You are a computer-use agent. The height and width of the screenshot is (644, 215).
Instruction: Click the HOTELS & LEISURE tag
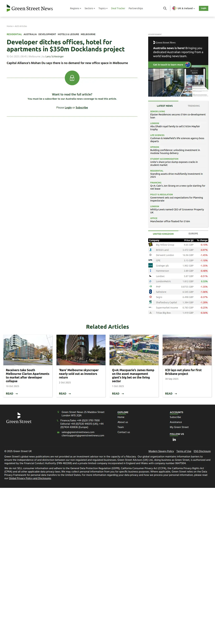pyautogui.click(x=68, y=34)
